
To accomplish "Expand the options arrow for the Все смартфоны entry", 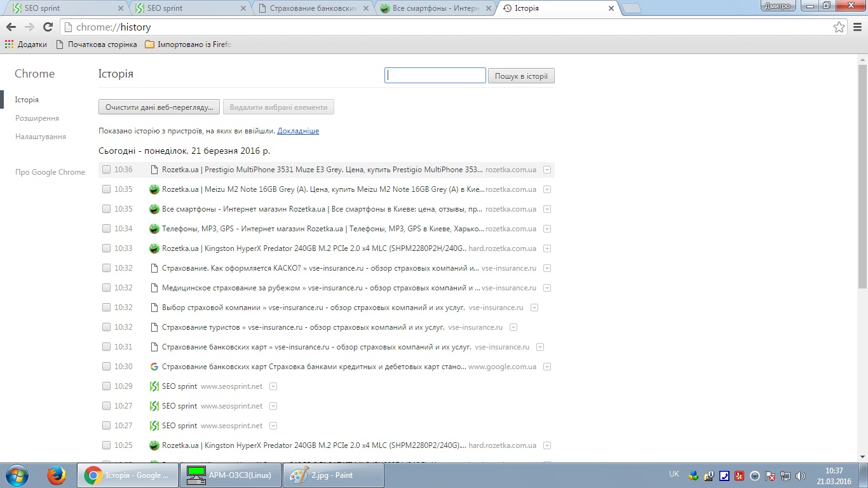I will tap(547, 209).
